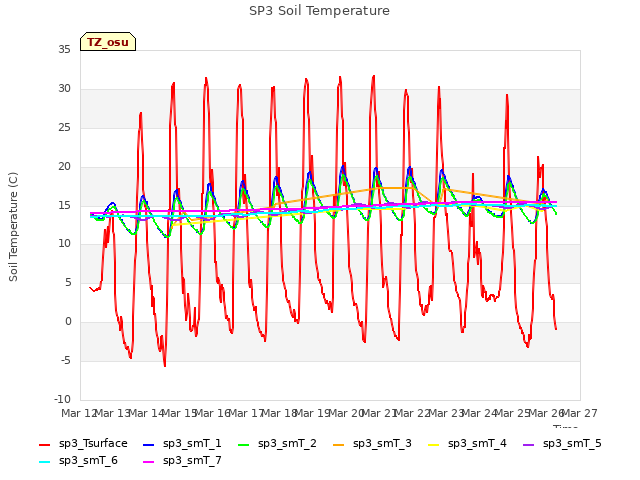Click the blue sp3_smT_1 legend swatch
The image size is (640, 480).
[x=149, y=444]
